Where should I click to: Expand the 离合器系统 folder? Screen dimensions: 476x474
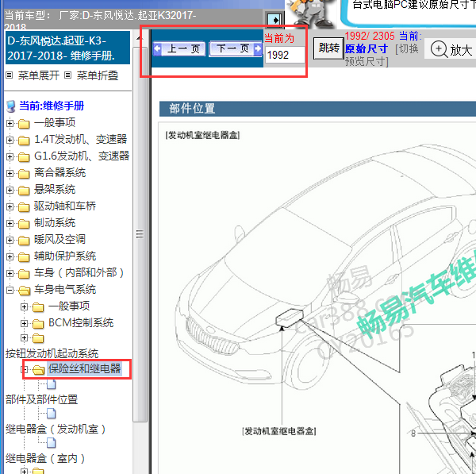(10, 174)
